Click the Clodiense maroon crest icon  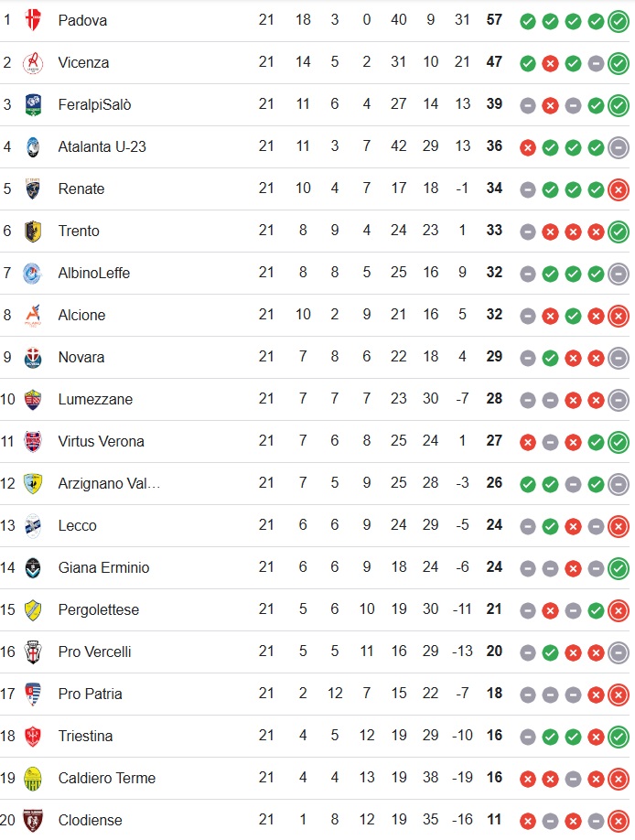(x=33, y=820)
